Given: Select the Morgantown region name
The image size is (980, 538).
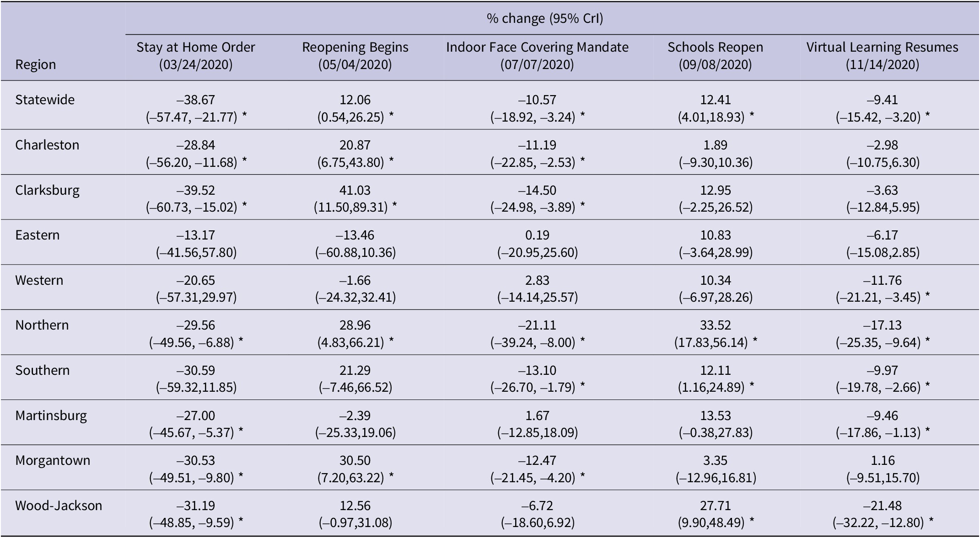Looking at the screenshot, I should coord(53,460).
